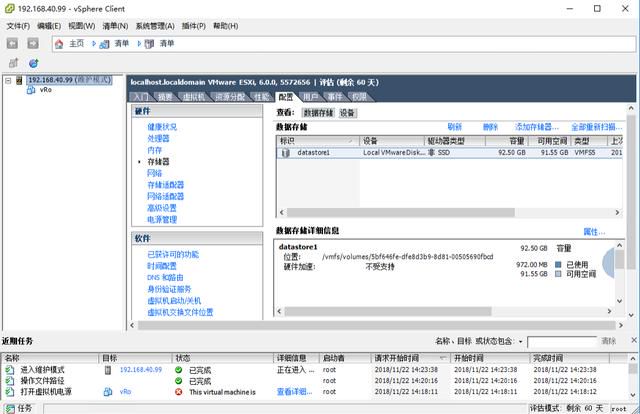Switch to the 事件 tab
Image resolution: width=640 pixels, height=414 pixels.
point(335,97)
